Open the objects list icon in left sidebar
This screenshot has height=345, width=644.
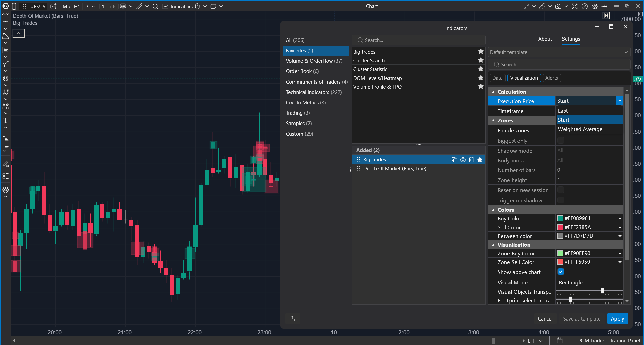6,176
